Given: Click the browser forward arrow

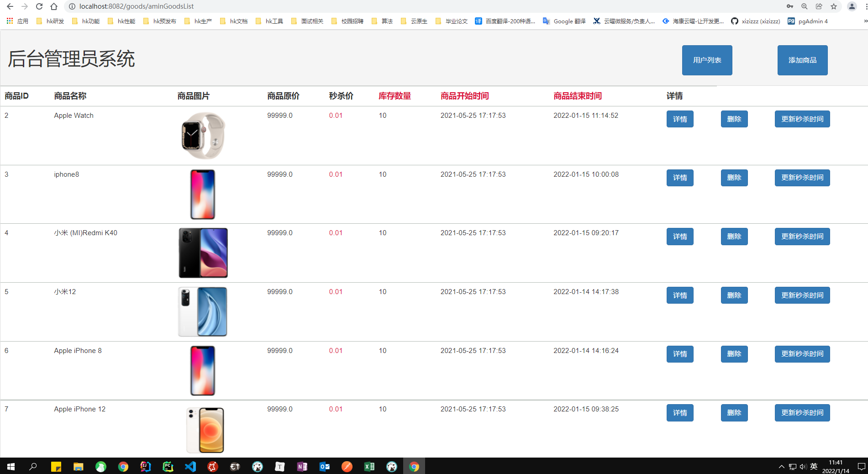Looking at the screenshot, I should click(x=25, y=6).
